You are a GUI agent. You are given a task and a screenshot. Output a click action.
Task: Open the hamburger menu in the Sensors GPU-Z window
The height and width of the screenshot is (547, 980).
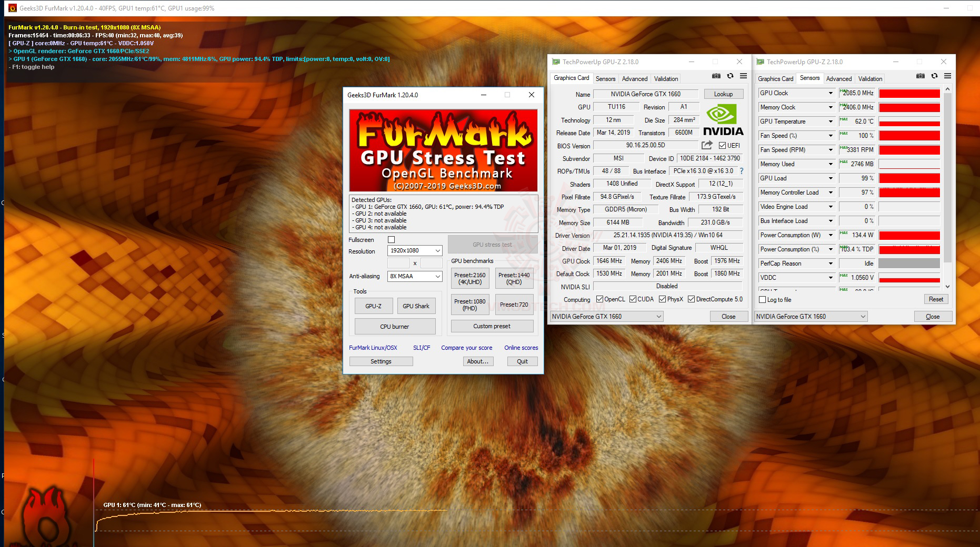pyautogui.click(x=947, y=76)
